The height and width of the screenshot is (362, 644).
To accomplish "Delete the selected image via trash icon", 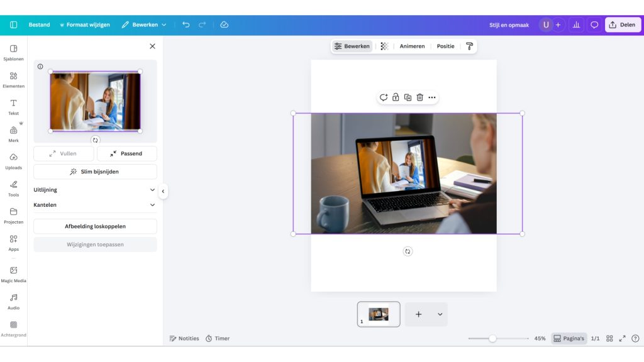I will tap(419, 97).
